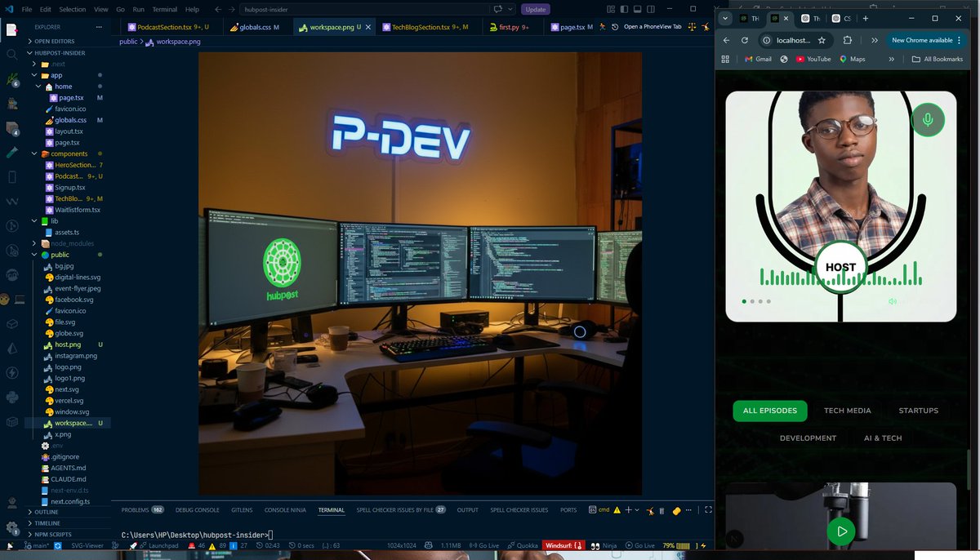
Task: Add a new terminal with the plus icon
Action: coord(628,510)
